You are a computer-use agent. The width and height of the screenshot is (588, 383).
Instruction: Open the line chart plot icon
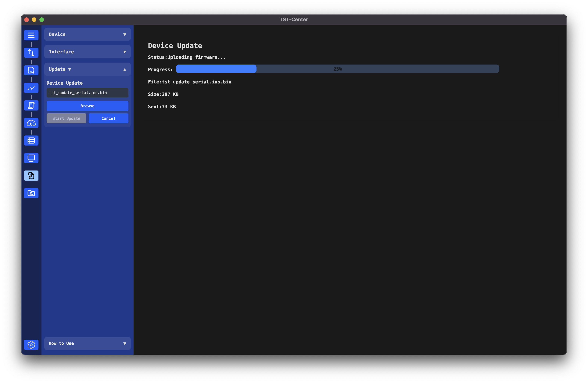click(31, 88)
